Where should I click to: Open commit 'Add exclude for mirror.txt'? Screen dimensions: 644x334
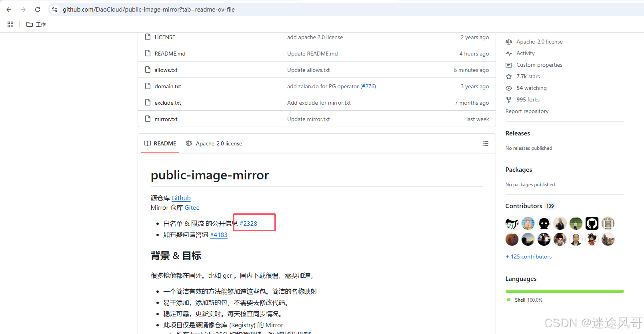pyautogui.click(x=319, y=103)
